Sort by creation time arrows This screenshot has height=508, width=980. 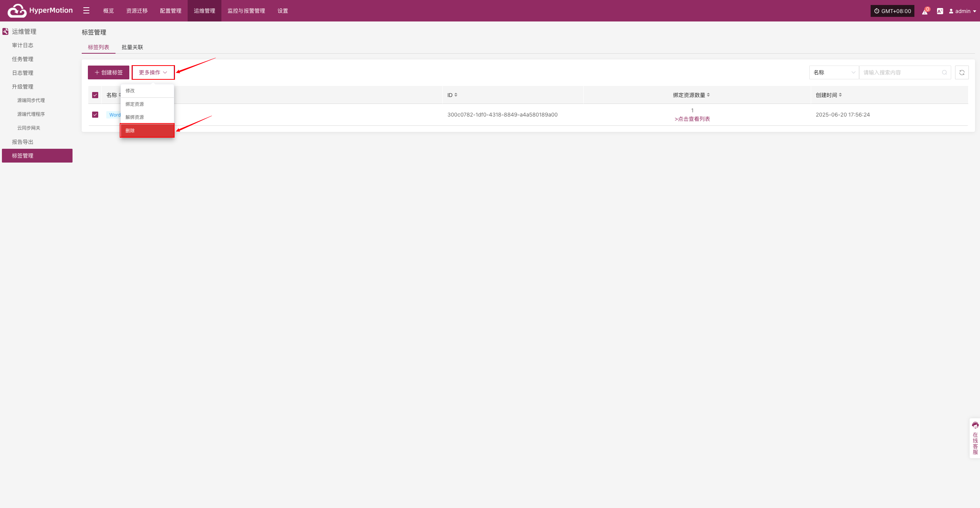[x=840, y=95]
